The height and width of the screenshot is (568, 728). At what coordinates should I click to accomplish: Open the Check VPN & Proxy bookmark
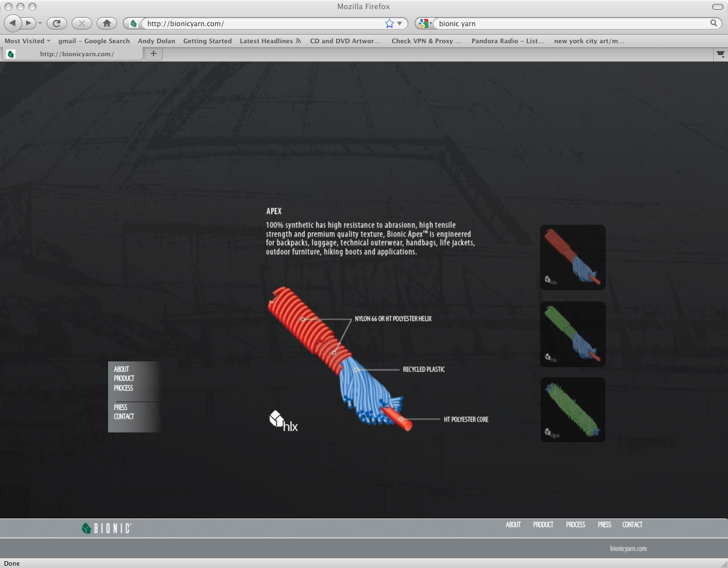pos(427,41)
